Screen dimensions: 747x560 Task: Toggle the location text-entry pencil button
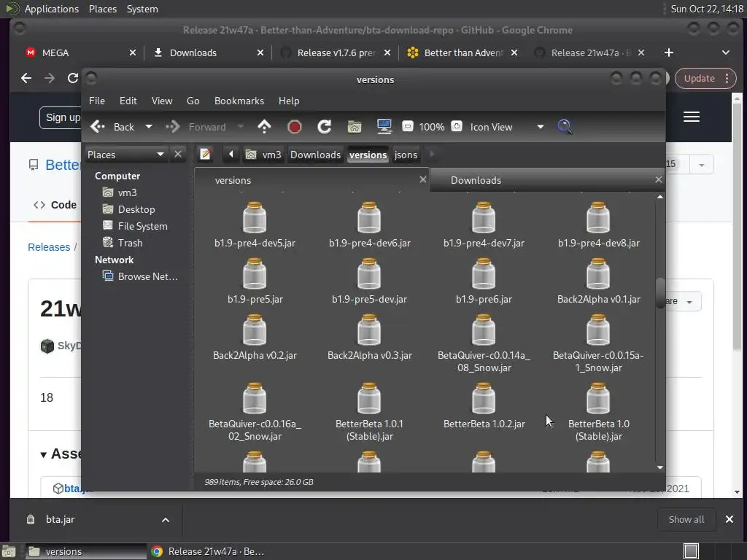(x=206, y=155)
